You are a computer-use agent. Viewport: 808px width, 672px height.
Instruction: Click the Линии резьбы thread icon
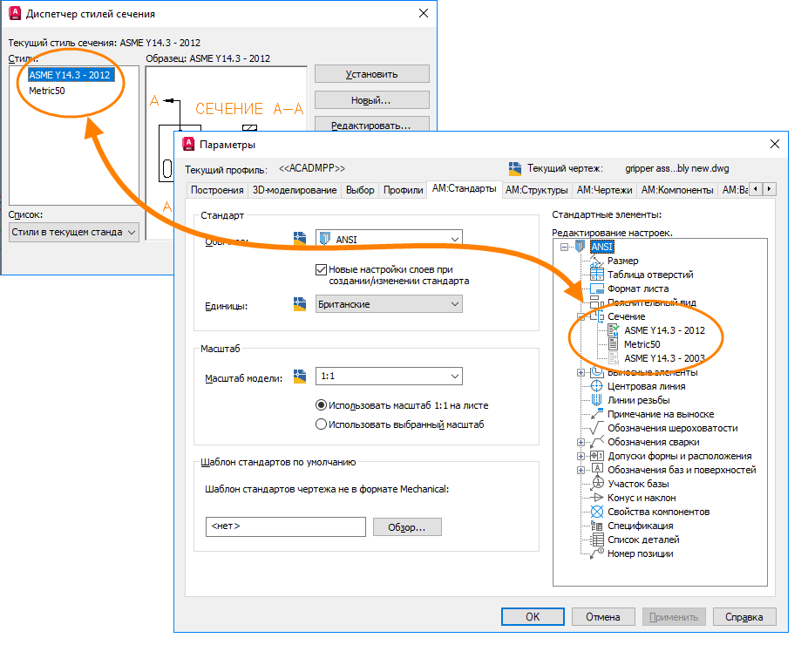(597, 400)
